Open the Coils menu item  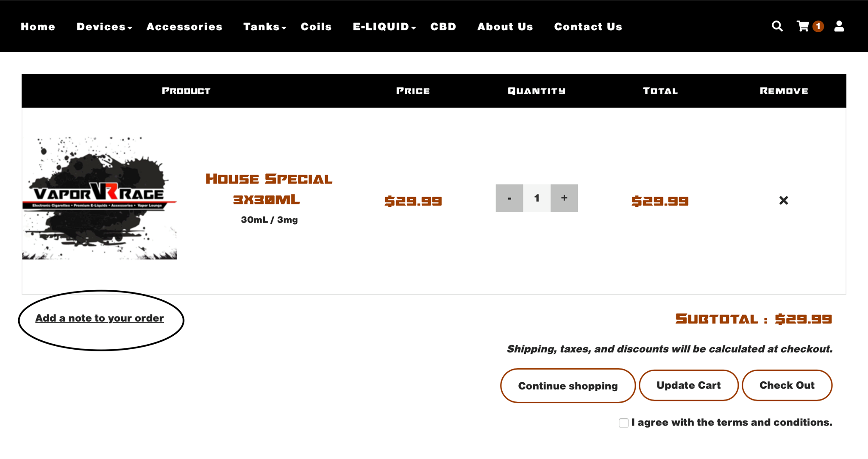tap(316, 27)
